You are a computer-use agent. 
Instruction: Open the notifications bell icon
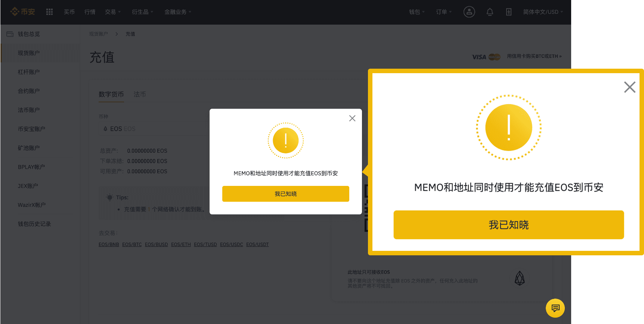pos(490,12)
